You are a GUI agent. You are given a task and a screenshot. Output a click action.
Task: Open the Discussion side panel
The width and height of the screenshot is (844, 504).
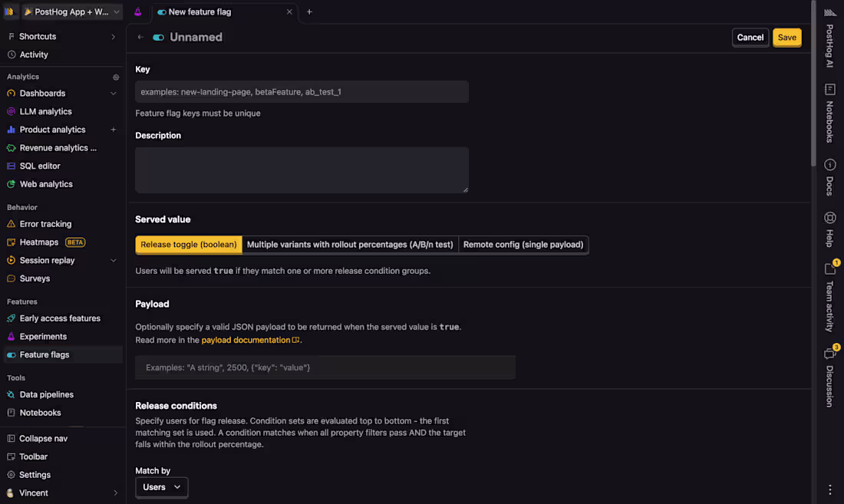[x=829, y=376]
